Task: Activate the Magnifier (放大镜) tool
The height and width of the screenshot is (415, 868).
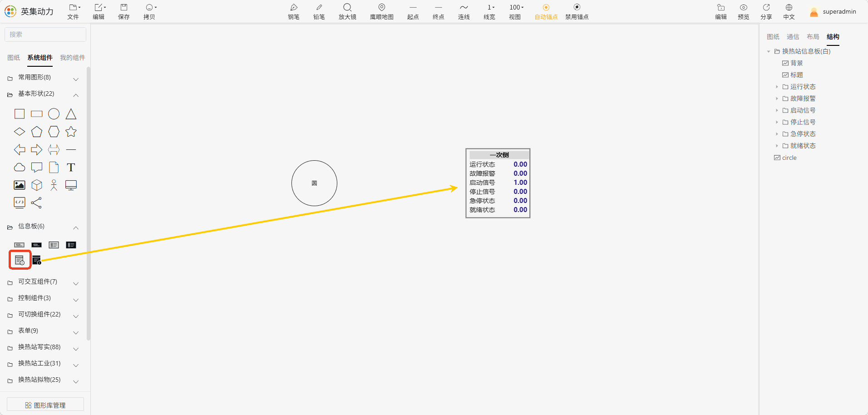Action: tap(347, 12)
